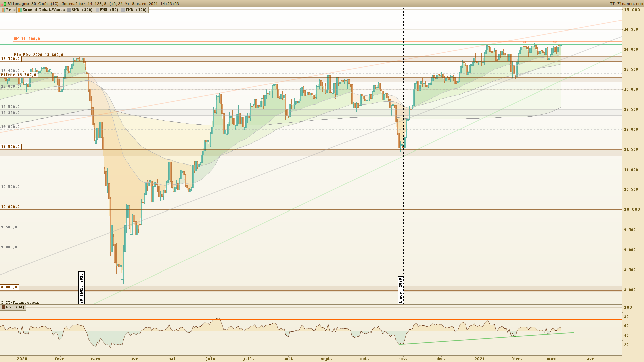This screenshot has width=644, height=362.
Task: Click the candlestick chart icon in title
Action: point(3,4)
